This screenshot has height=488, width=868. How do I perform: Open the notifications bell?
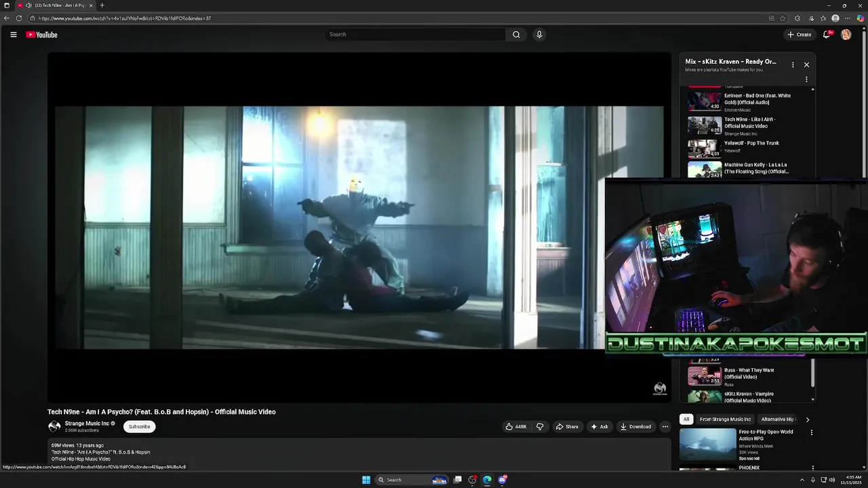[x=827, y=35]
